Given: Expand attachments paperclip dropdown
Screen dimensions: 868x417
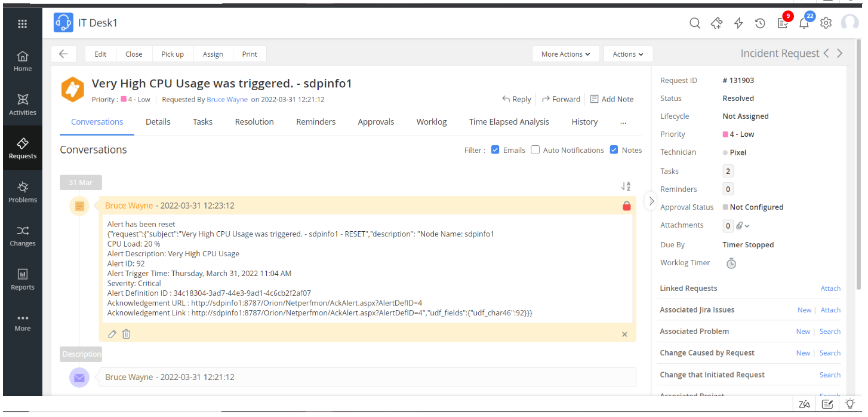Looking at the screenshot, I should coord(743,226).
